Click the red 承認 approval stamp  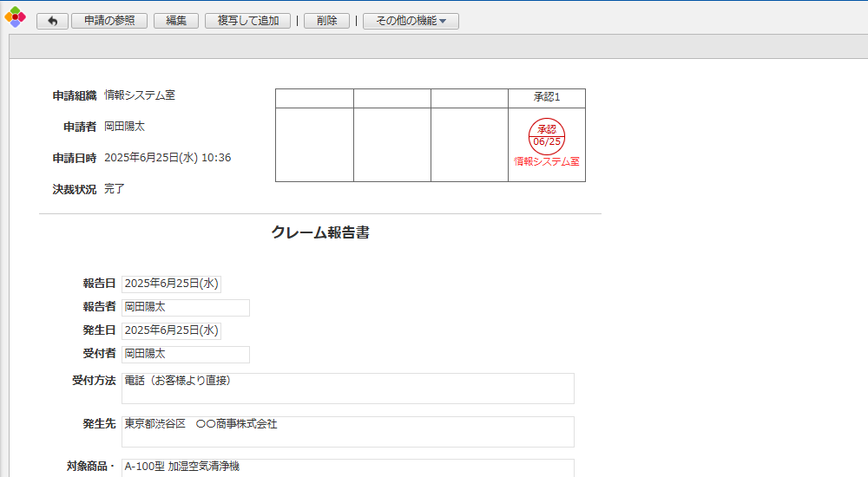coord(547,135)
